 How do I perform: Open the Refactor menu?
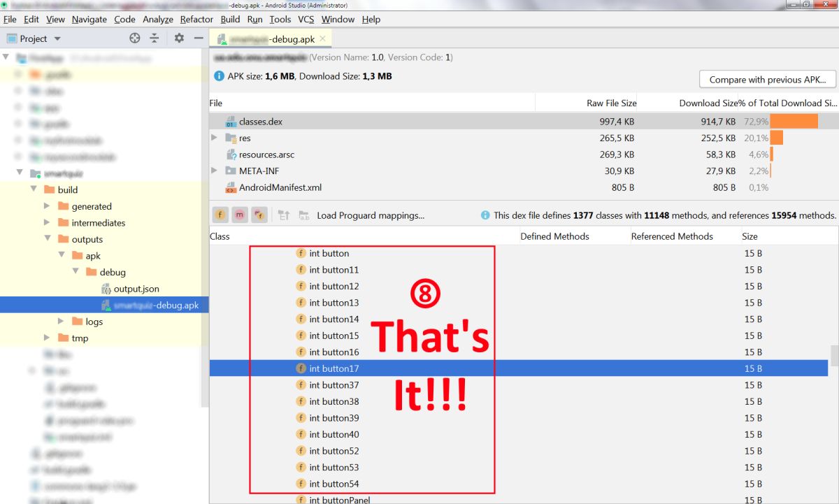197,20
